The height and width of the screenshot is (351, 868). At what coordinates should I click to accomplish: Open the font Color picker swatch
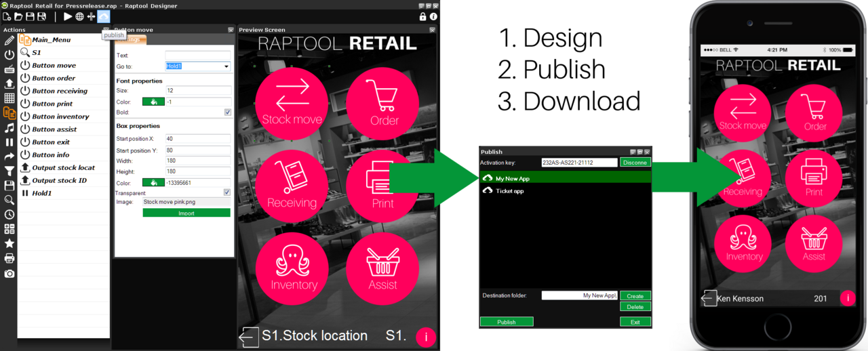[153, 102]
